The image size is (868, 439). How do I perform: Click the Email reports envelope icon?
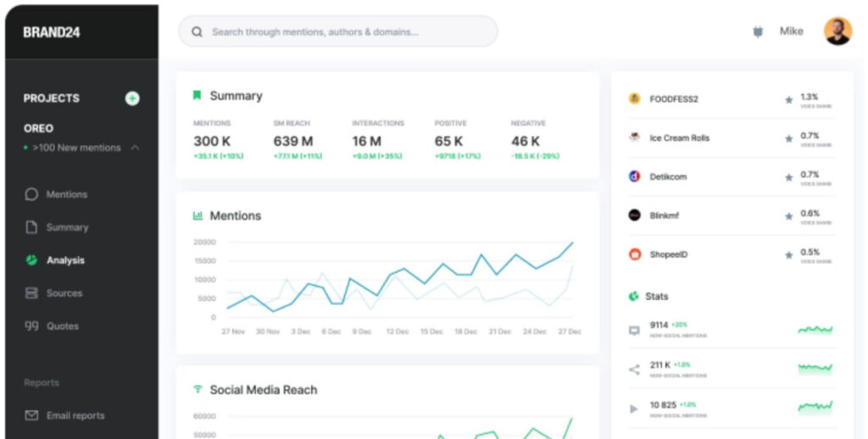pos(31,415)
